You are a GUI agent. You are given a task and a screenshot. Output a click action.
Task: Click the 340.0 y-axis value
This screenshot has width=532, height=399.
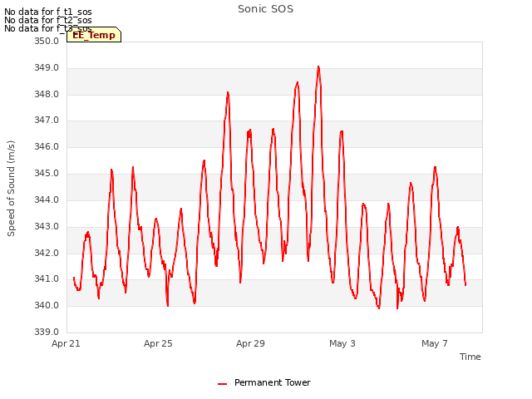pyautogui.click(x=47, y=305)
